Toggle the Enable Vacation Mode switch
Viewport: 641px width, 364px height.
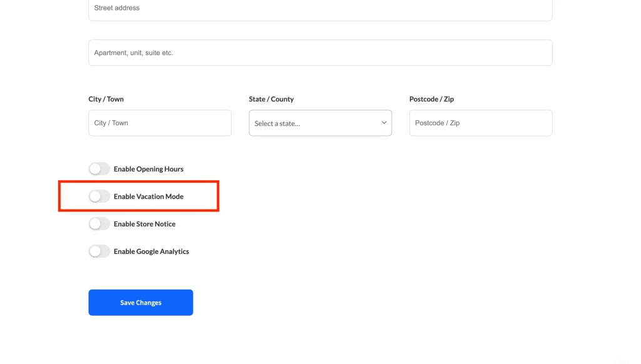pyautogui.click(x=100, y=196)
